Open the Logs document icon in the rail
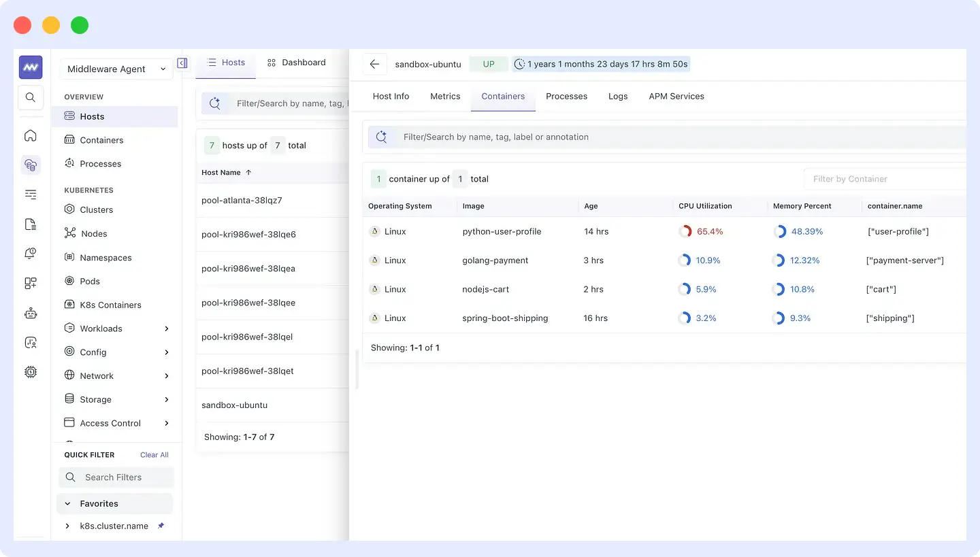The width and height of the screenshot is (980, 557). coord(31,224)
